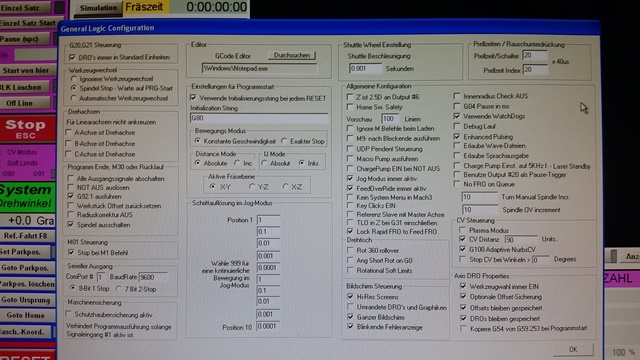Select 'Exakter Stop' motion mode
Viewport: 640px width, 360px height.
click(x=284, y=141)
